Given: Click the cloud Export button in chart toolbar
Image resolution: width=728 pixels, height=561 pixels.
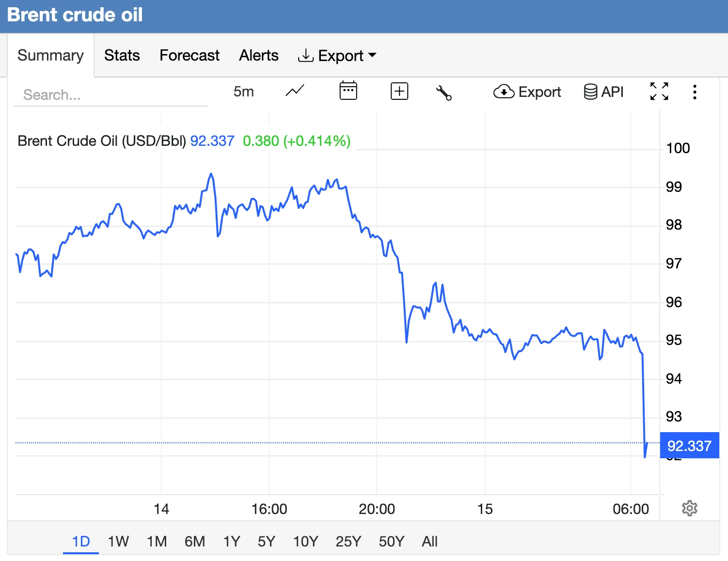Looking at the screenshot, I should [x=527, y=92].
